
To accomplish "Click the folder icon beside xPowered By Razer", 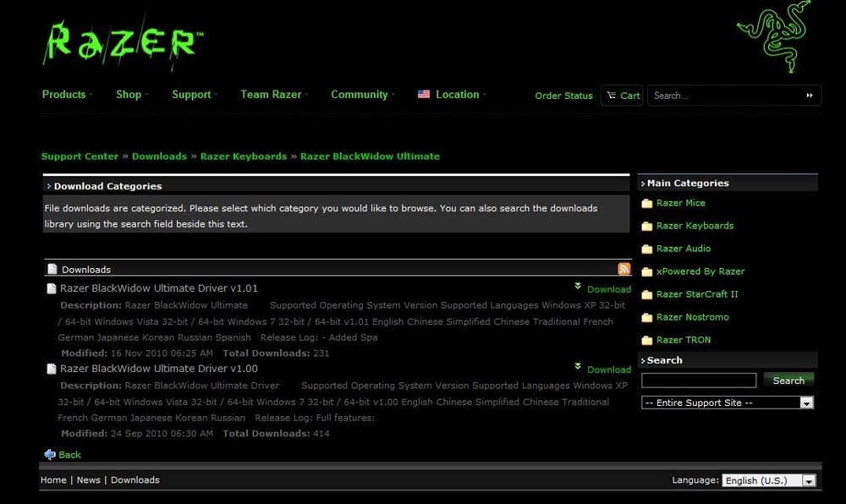I will click(x=647, y=271).
